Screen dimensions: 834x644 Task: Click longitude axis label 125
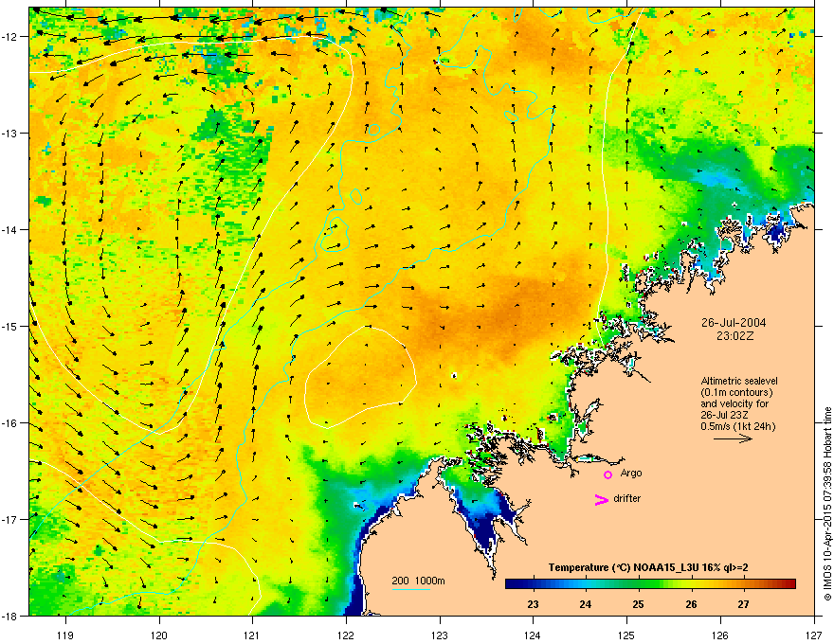[x=626, y=635]
